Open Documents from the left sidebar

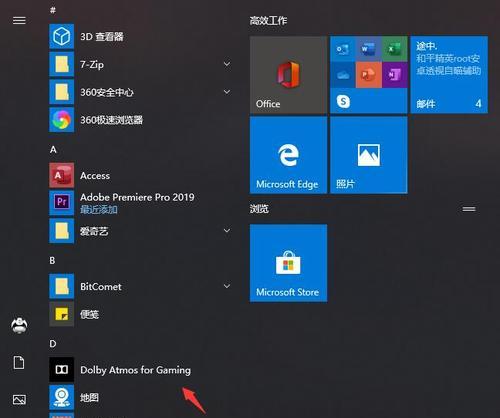pyautogui.click(x=19, y=362)
